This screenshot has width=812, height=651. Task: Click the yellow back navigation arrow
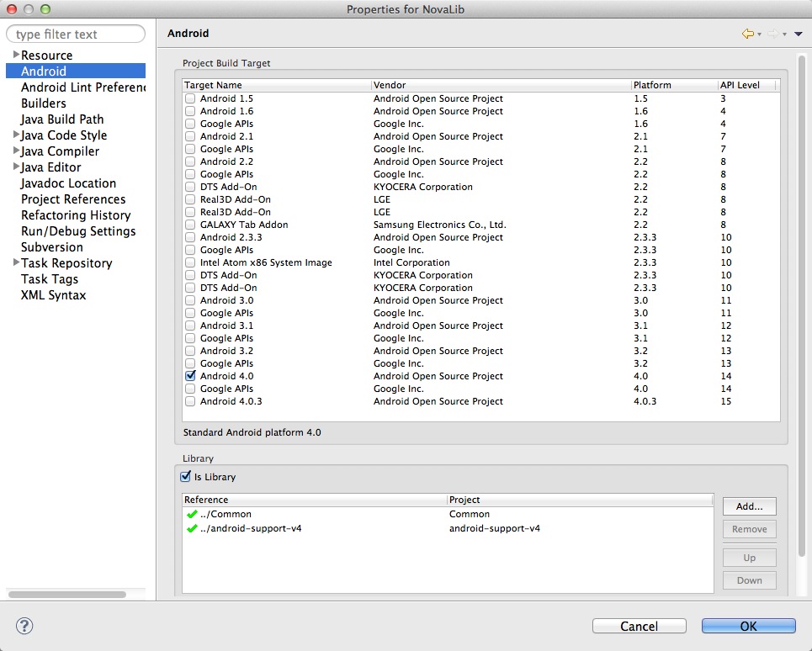pos(747,34)
